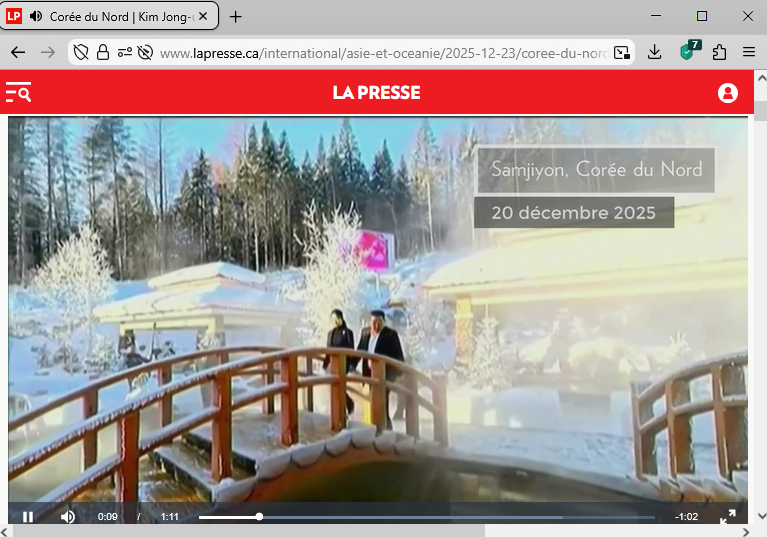The width and height of the screenshot is (767, 537).
Task: Click the elapsed time 0:09 display
Action: click(x=108, y=516)
